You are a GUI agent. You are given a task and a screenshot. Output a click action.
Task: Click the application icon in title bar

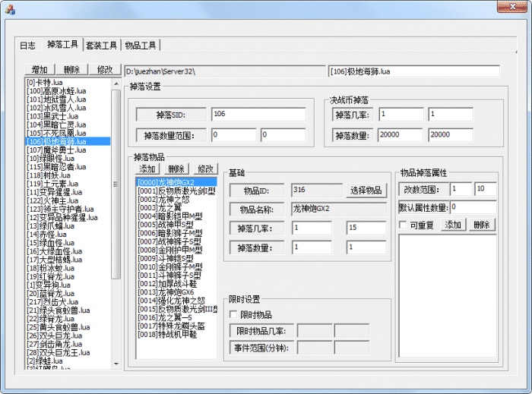click(x=11, y=9)
